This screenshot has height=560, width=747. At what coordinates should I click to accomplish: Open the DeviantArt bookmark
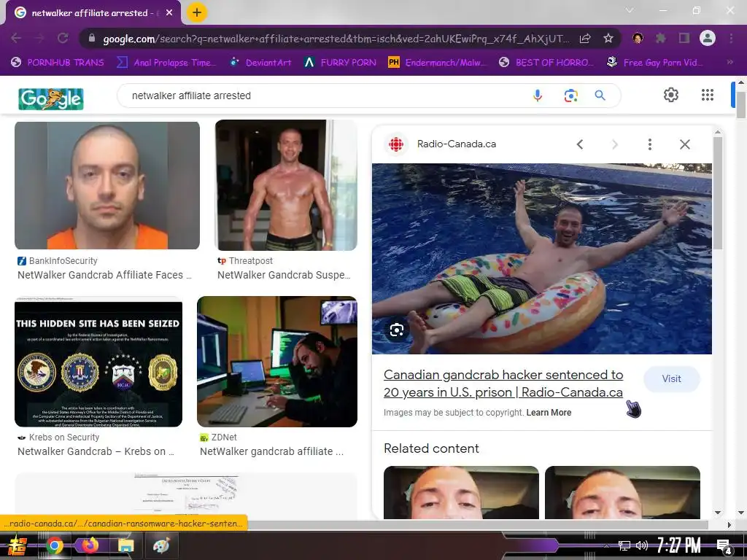[260, 63]
